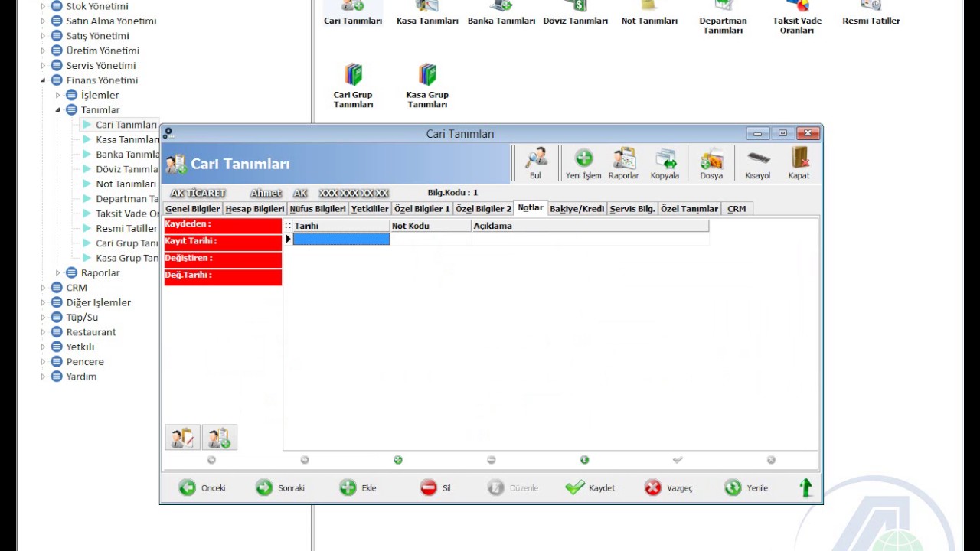Switch to Özel Bilgiler 2 tab
The width and height of the screenshot is (980, 551).
click(x=484, y=209)
